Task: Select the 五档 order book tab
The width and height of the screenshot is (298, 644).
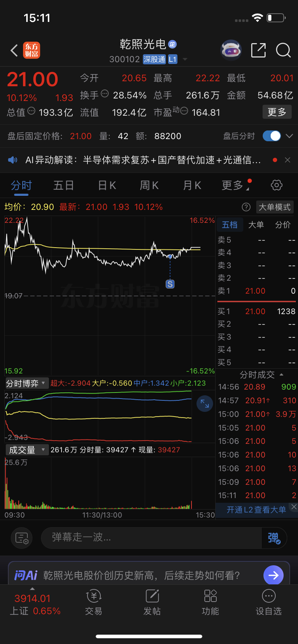Action: click(x=230, y=225)
